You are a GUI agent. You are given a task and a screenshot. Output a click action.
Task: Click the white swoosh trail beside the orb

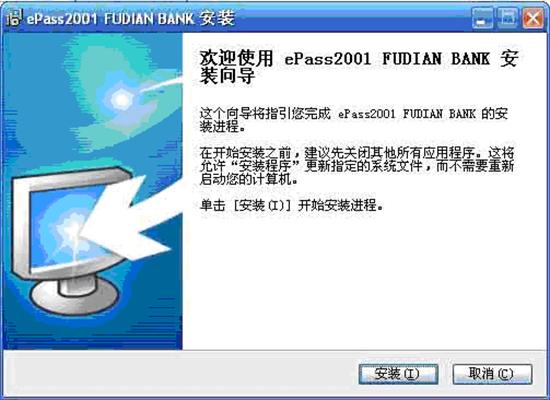coord(161,84)
